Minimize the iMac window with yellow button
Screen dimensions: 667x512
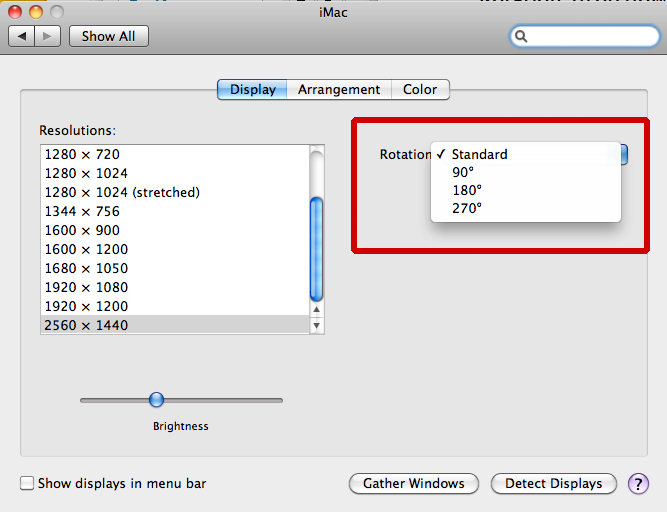point(36,12)
